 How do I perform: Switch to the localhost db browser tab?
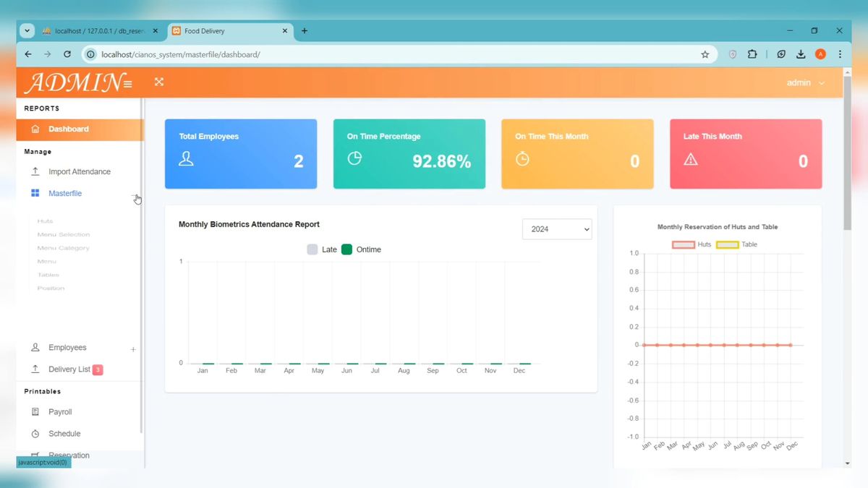point(94,31)
